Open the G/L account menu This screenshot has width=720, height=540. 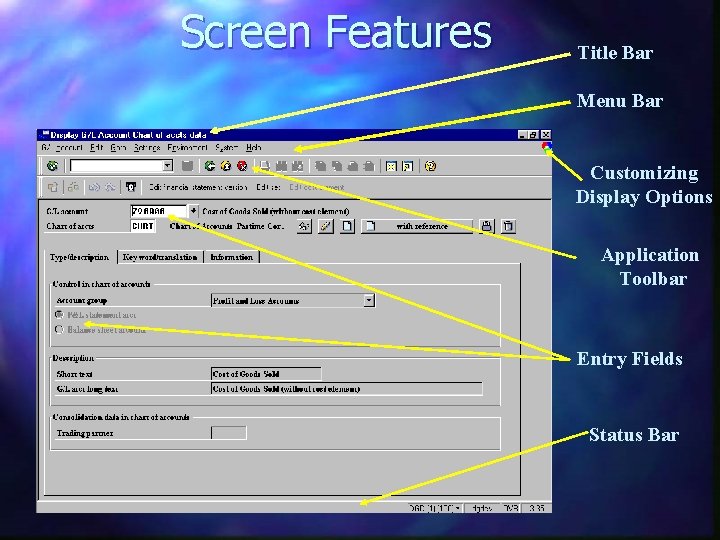[62, 147]
